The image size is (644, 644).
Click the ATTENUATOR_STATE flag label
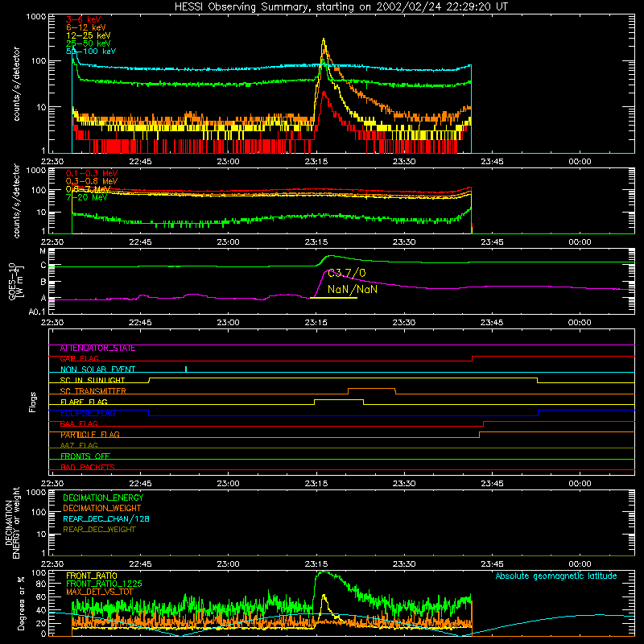97,349
